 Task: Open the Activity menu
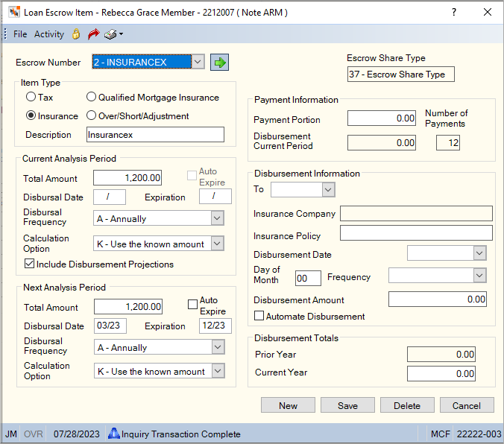click(x=49, y=34)
